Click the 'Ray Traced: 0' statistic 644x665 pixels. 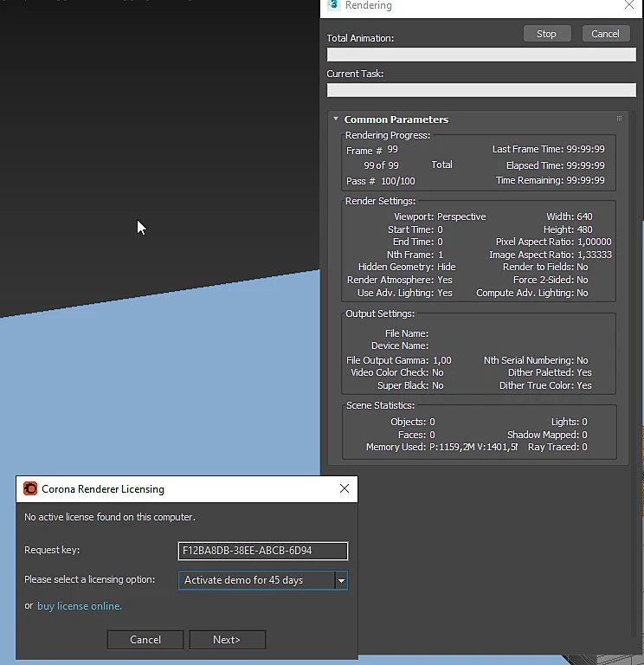557,447
